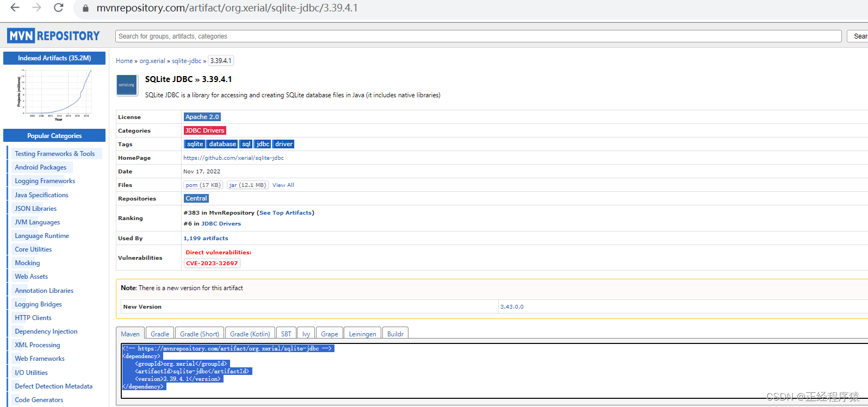This screenshot has width=868, height=407.
Task: Open Logging Bridges category
Action: 39,304
